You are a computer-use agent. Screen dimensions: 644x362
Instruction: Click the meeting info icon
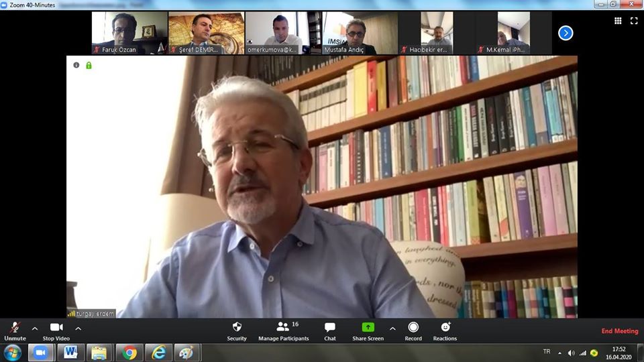click(x=76, y=65)
